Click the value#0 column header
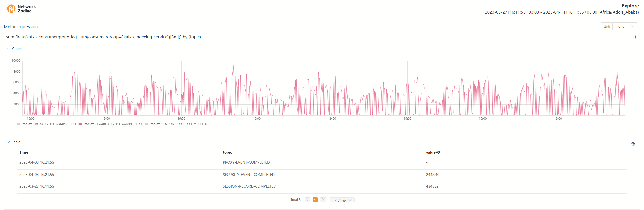The height and width of the screenshot is (210, 644). [433, 152]
